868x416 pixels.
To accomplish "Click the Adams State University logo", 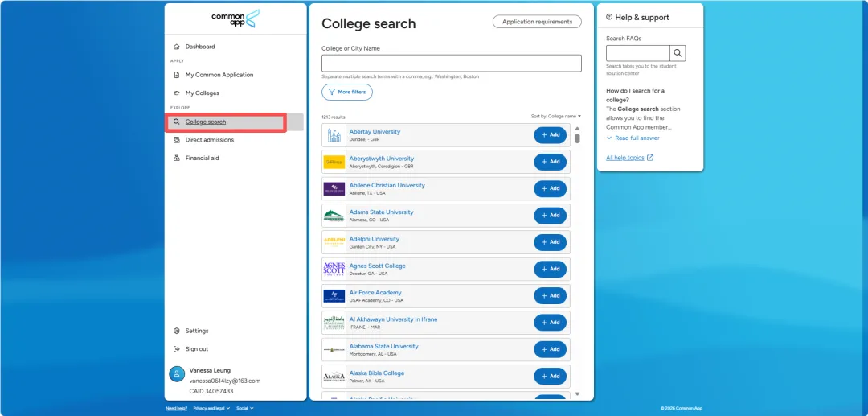I will click(x=334, y=216).
